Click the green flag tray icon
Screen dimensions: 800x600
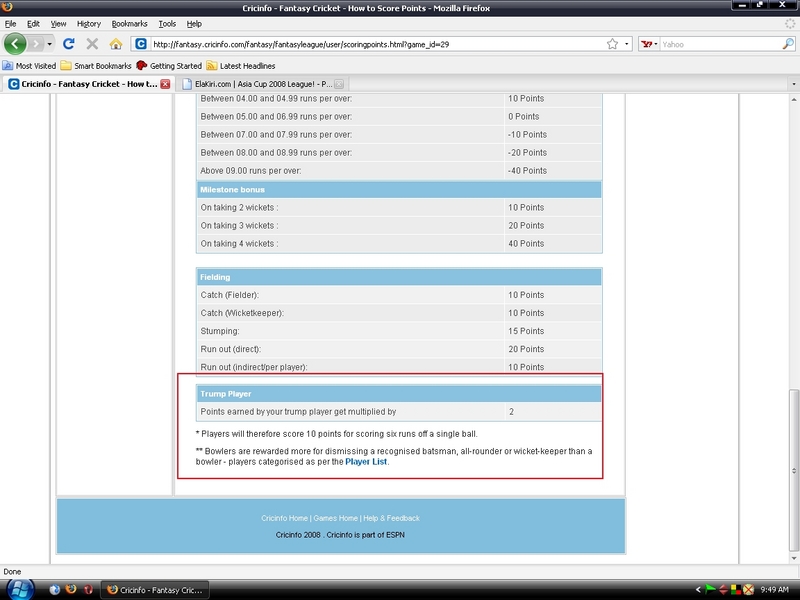710,590
